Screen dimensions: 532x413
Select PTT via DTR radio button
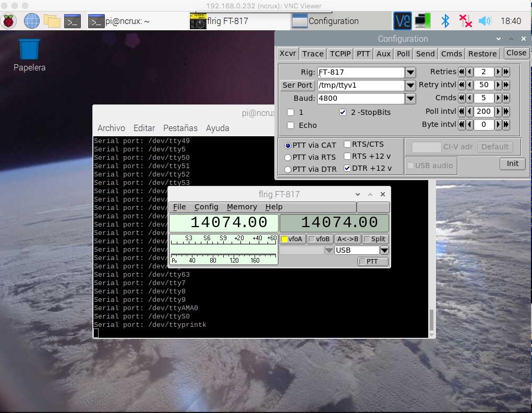pos(288,169)
